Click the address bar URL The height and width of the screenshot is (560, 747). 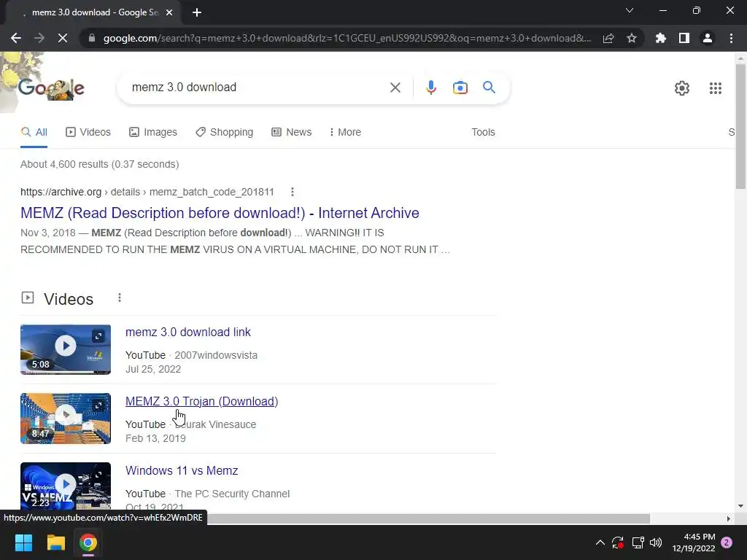pos(347,38)
